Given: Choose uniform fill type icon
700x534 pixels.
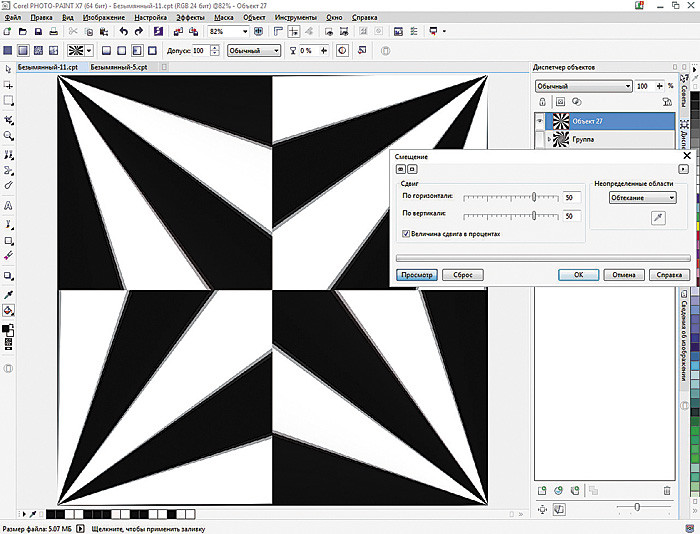Looking at the screenshot, I should coord(8,50).
